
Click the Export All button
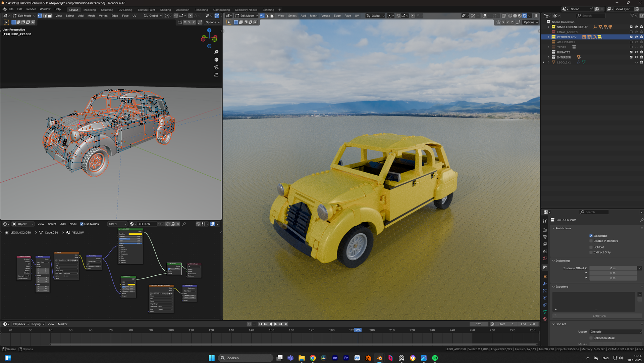(x=599, y=316)
